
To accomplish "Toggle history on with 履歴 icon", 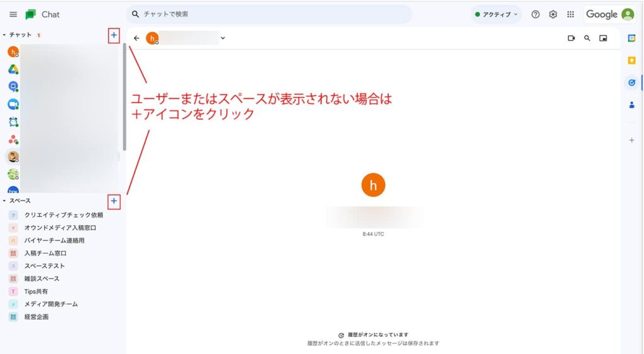I will pos(341,335).
